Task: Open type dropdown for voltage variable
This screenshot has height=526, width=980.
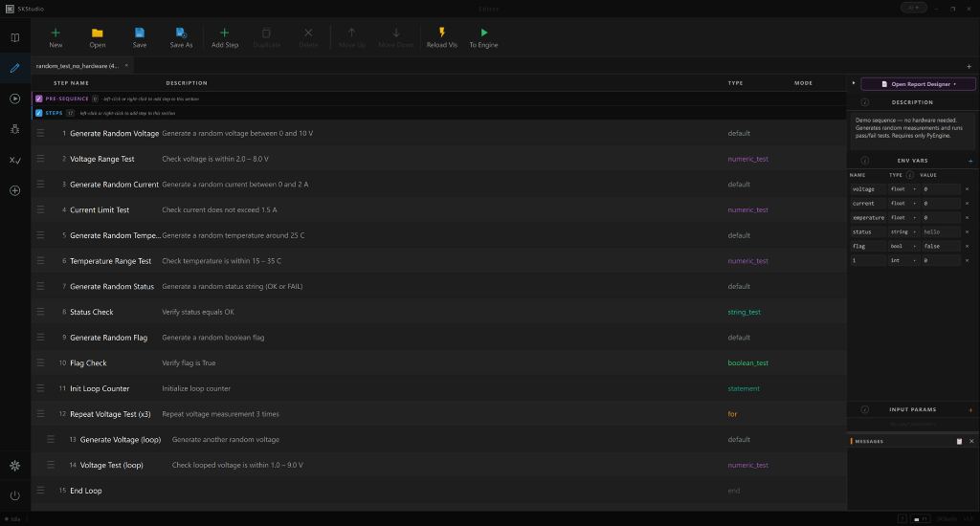Action: pos(903,189)
